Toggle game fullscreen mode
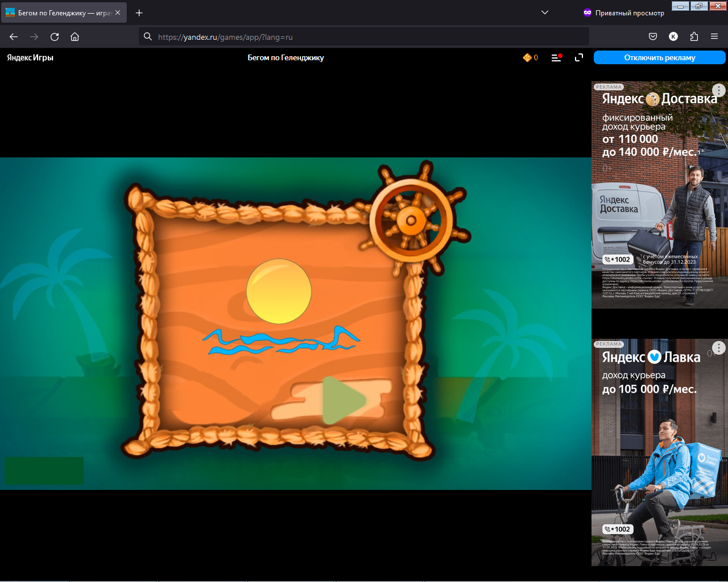Image resolution: width=728 pixels, height=582 pixels. coord(579,57)
